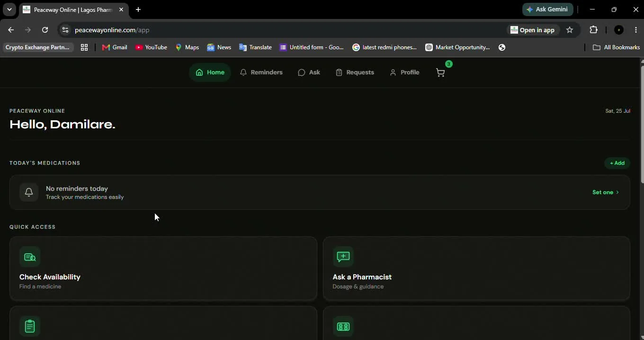Open Crypto Exchange Partn... bookmark
Screen dimensions: 644x340
coord(37,47)
